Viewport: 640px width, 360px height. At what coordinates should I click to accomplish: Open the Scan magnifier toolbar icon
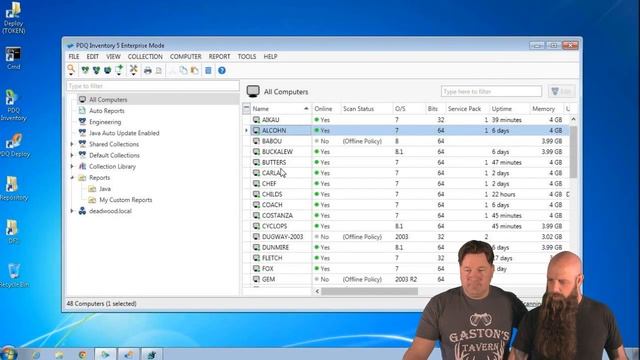[71, 70]
